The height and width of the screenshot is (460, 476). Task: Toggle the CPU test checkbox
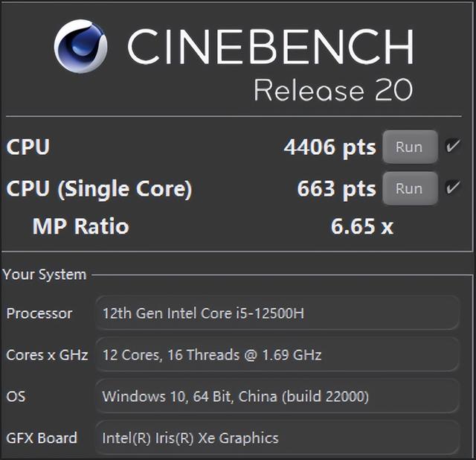453,146
